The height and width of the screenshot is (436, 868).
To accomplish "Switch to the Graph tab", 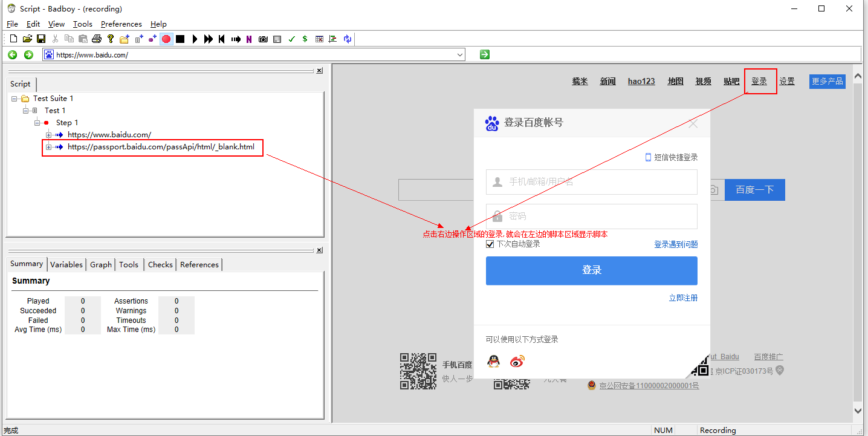I will click(x=101, y=264).
